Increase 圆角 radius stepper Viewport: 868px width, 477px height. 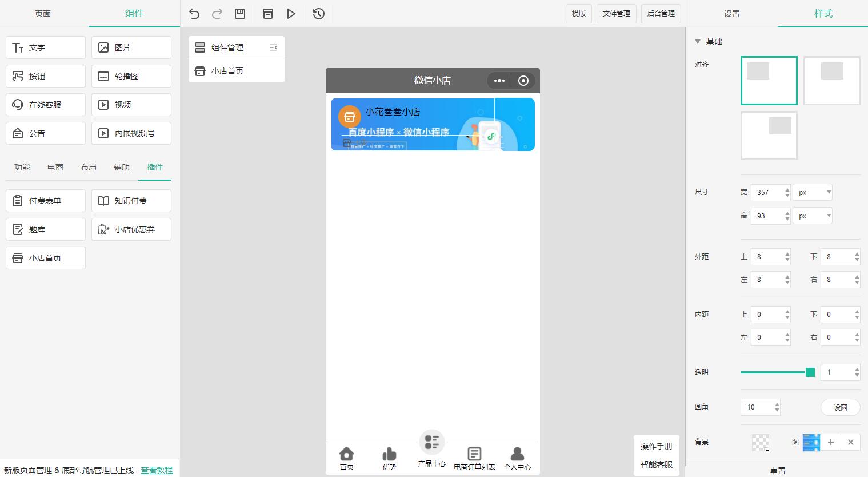coord(777,404)
